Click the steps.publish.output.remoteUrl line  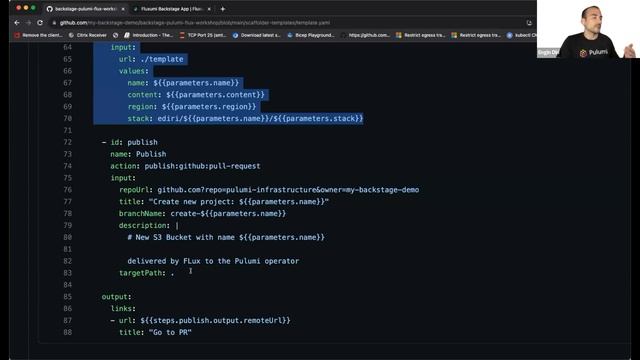pos(200,320)
